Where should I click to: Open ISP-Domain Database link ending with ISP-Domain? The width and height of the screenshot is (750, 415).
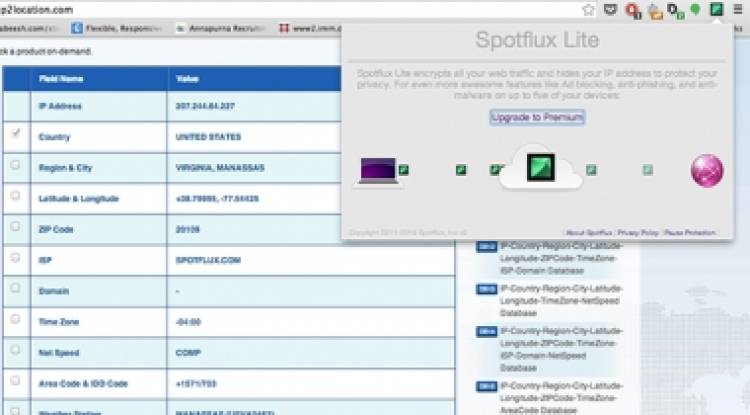pyautogui.click(x=561, y=258)
